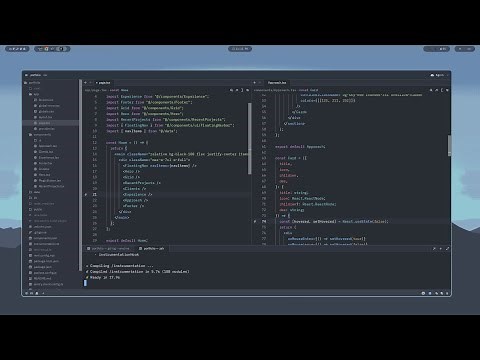Screen dimensions: 480x360
Task: Open buffer search icon in left pane toolbar
Action: 231,90
